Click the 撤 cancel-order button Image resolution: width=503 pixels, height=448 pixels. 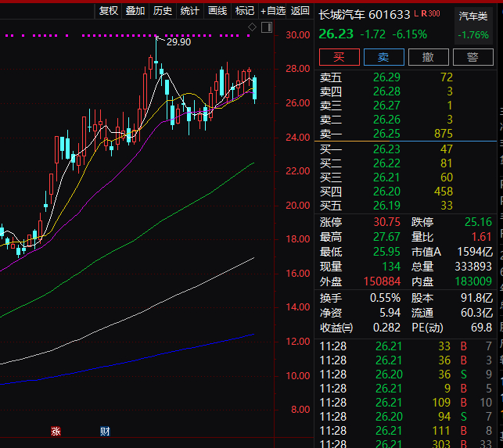[428, 57]
